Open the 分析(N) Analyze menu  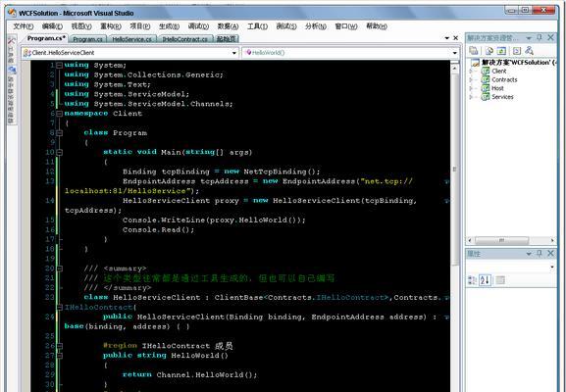coord(316,26)
